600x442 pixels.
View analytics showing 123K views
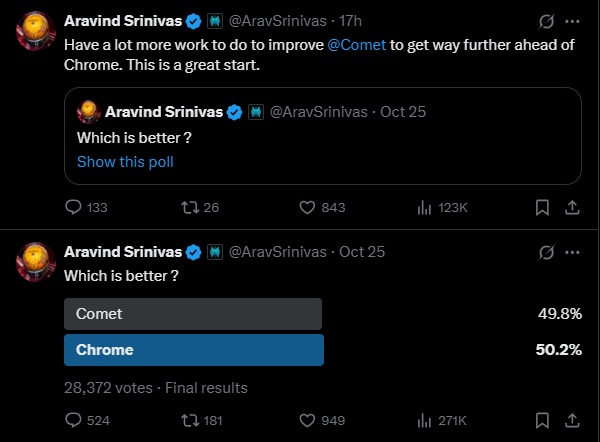point(423,207)
